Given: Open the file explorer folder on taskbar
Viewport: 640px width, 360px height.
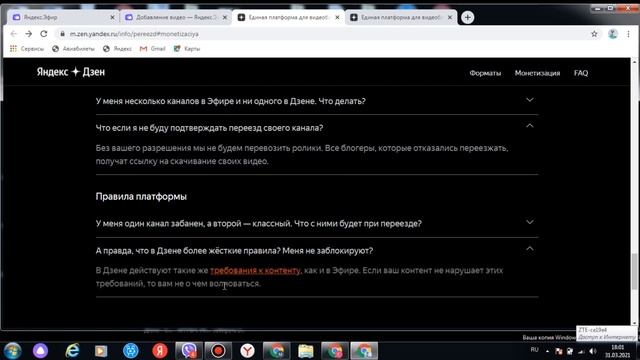Looking at the screenshot, I should [305, 351].
